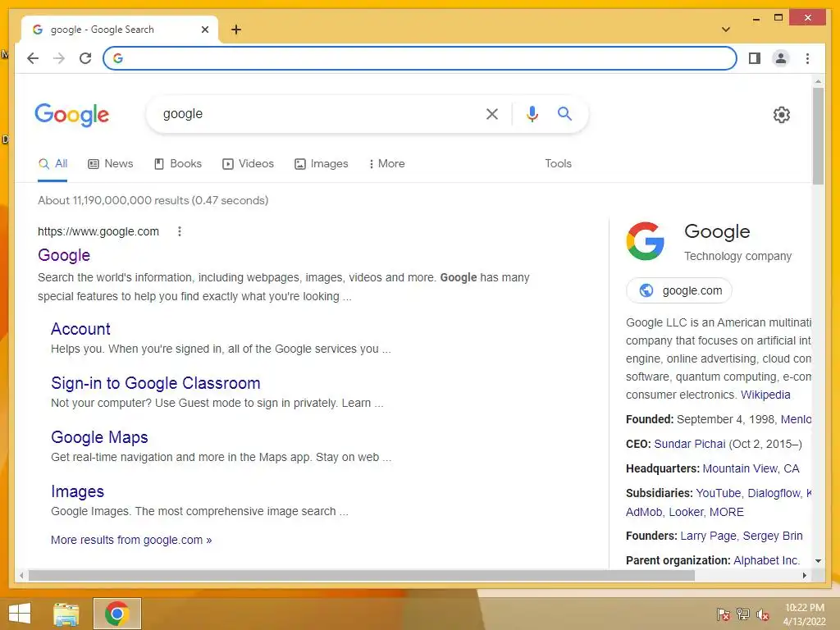Open the Looker subsidiary link
Image resolution: width=840 pixels, height=630 pixels.
[685, 512]
